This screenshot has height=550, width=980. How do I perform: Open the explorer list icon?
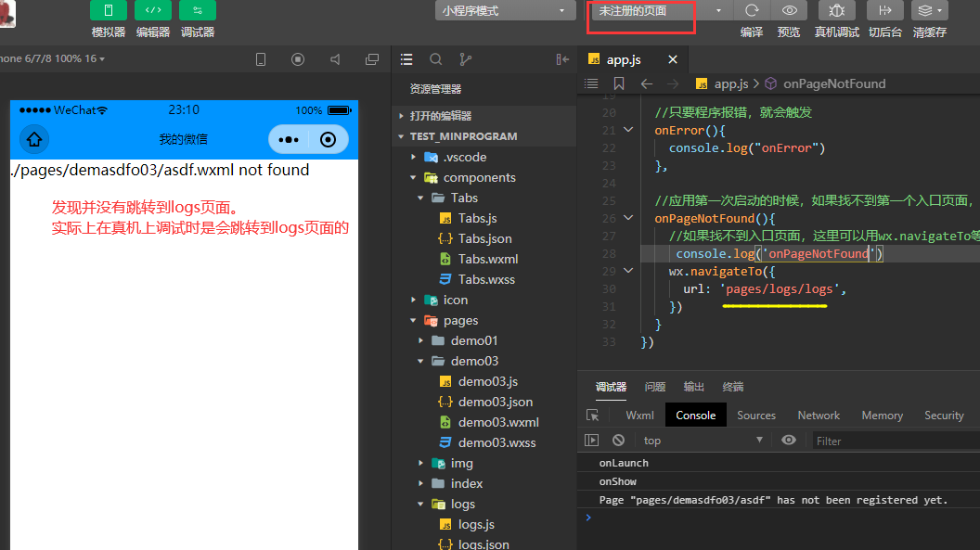pyautogui.click(x=406, y=59)
